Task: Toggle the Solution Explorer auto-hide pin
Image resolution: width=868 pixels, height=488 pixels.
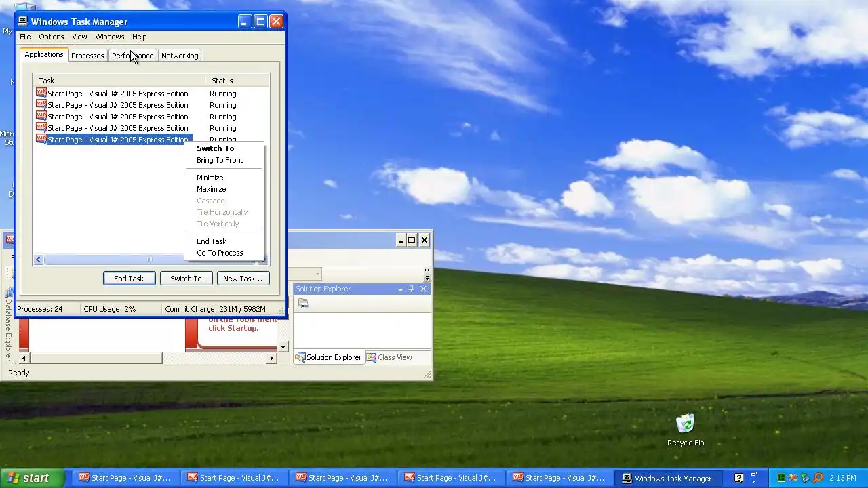Action: pos(411,289)
